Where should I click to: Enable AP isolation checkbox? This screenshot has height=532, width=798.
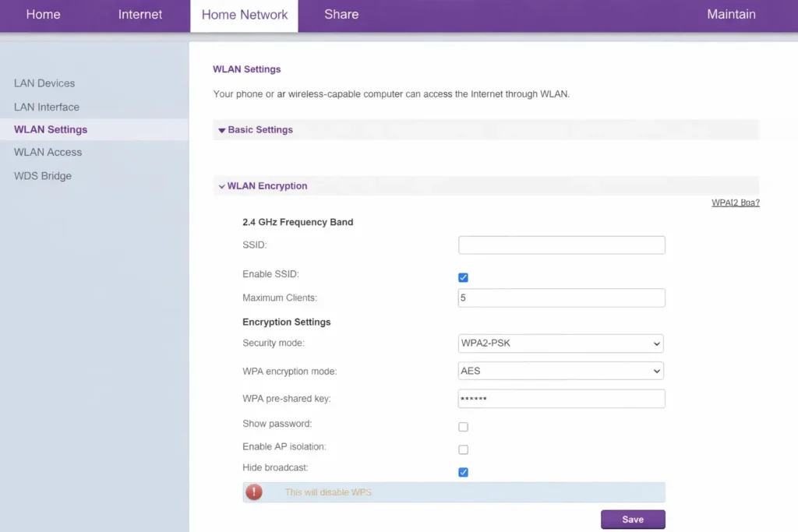(463, 449)
